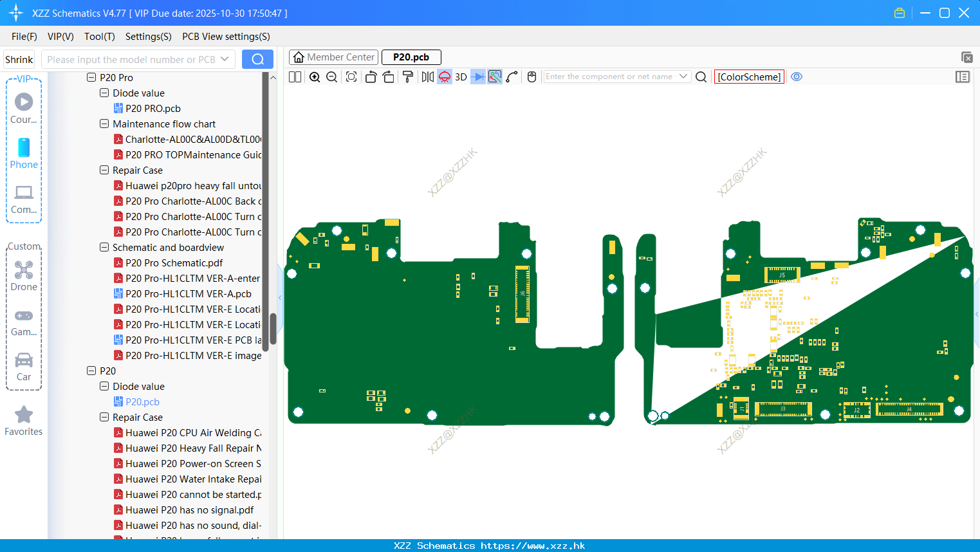Open Huawei p20pro heavy fall file
The image size is (980, 552).
point(187,185)
